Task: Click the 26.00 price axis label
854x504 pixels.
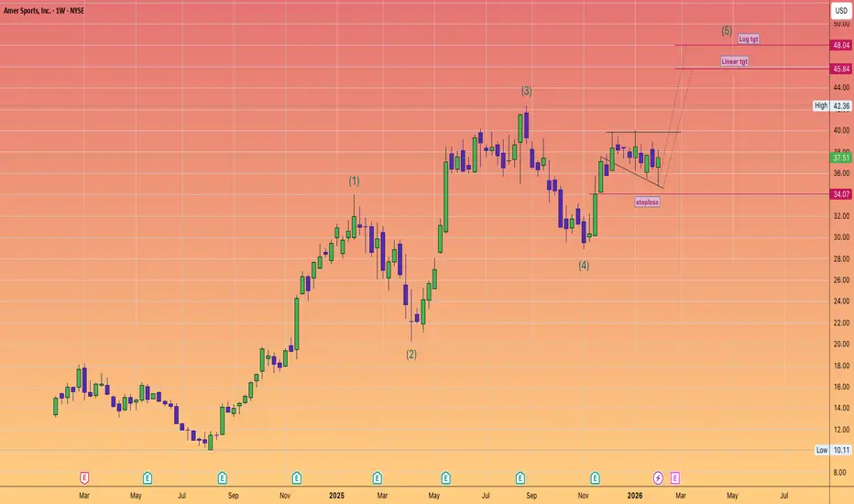Action: [841, 280]
